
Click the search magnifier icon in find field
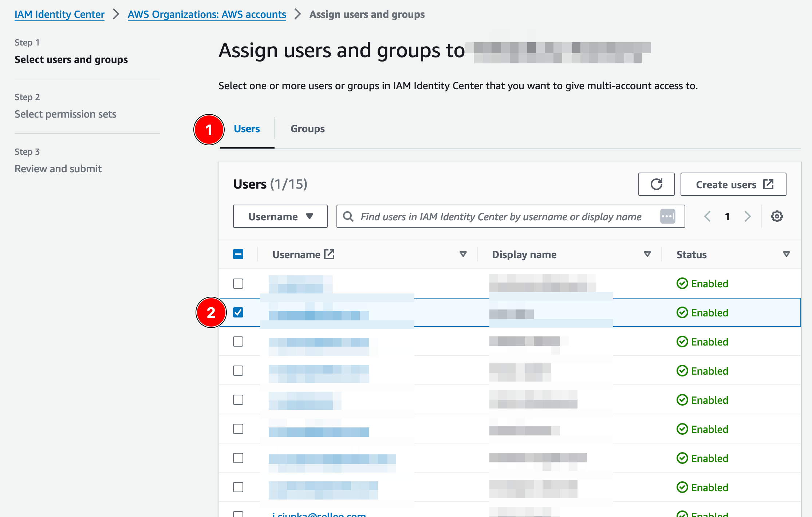(348, 216)
